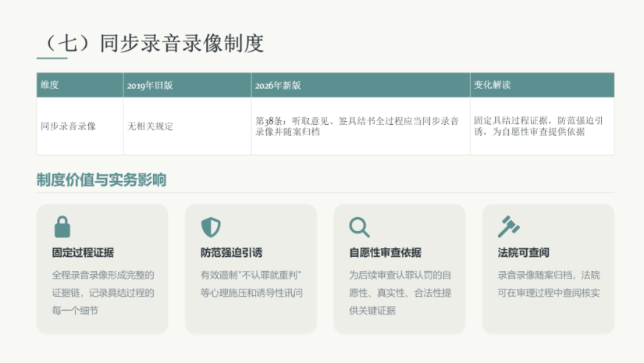Click the 防范强迫引诱 card heading
Viewport: 644px width, 363px height.
tap(232, 253)
